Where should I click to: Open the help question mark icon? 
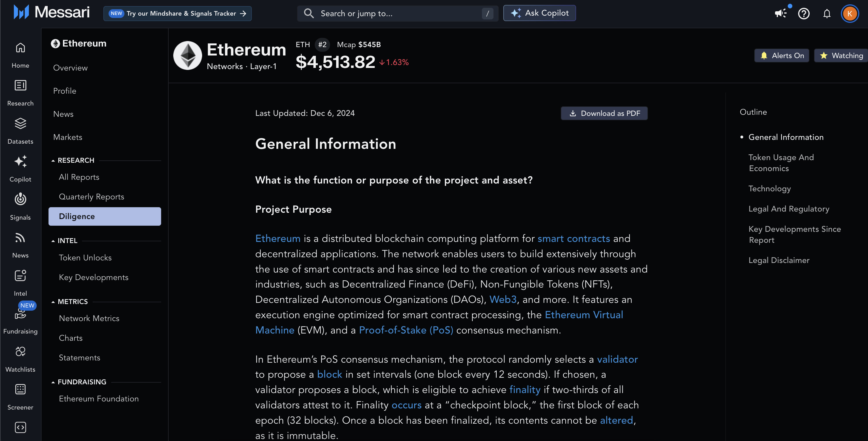coord(804,14)
